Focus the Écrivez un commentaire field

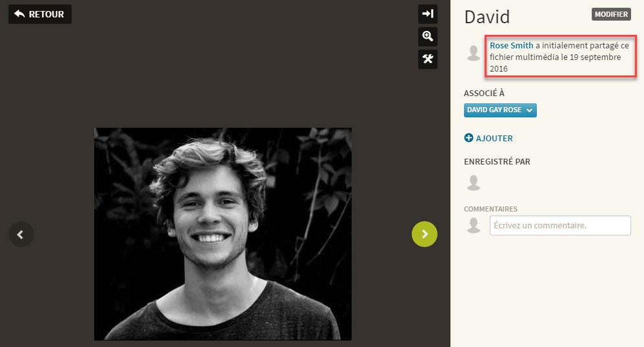(560, 226)
